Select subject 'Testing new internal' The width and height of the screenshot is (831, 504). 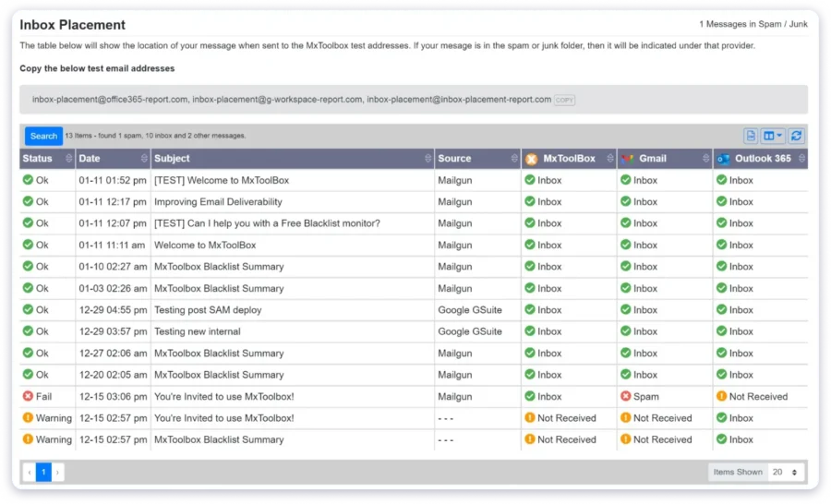pyautogui.click(x=198, y=331)
